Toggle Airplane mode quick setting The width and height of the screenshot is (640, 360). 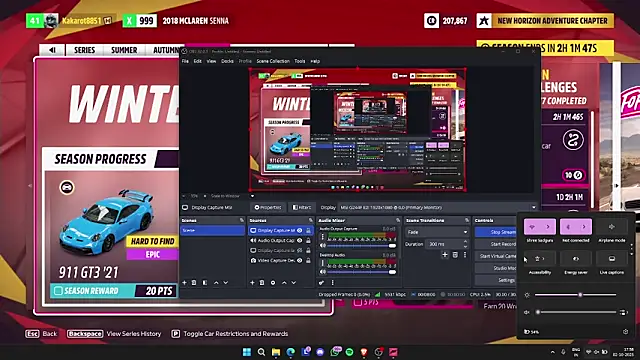click(611, 227)
